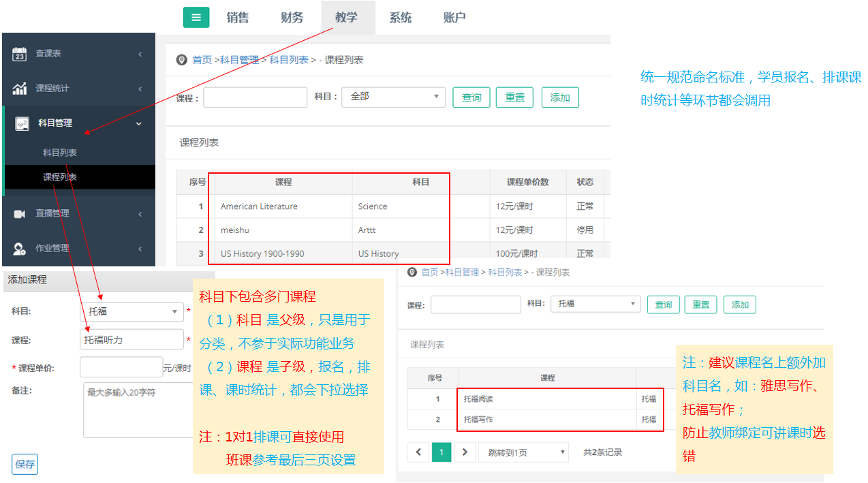Open 科目列表 in the sidebar
Viewport: 868px width, 483px height.
[60, 153]
